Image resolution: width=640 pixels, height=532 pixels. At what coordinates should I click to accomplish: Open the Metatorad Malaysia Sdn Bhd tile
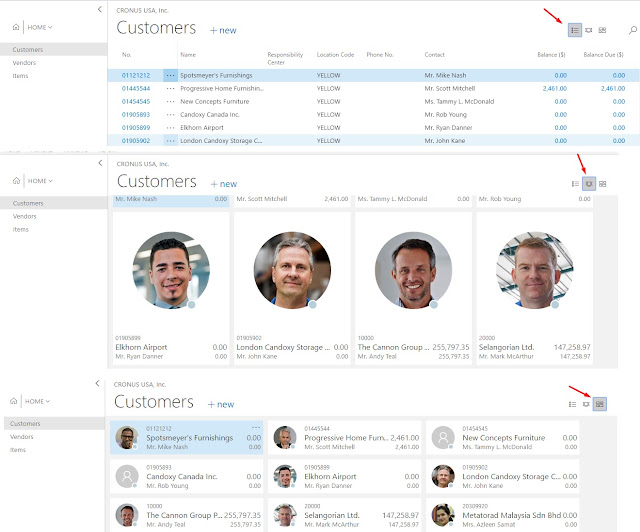[502, 515]
